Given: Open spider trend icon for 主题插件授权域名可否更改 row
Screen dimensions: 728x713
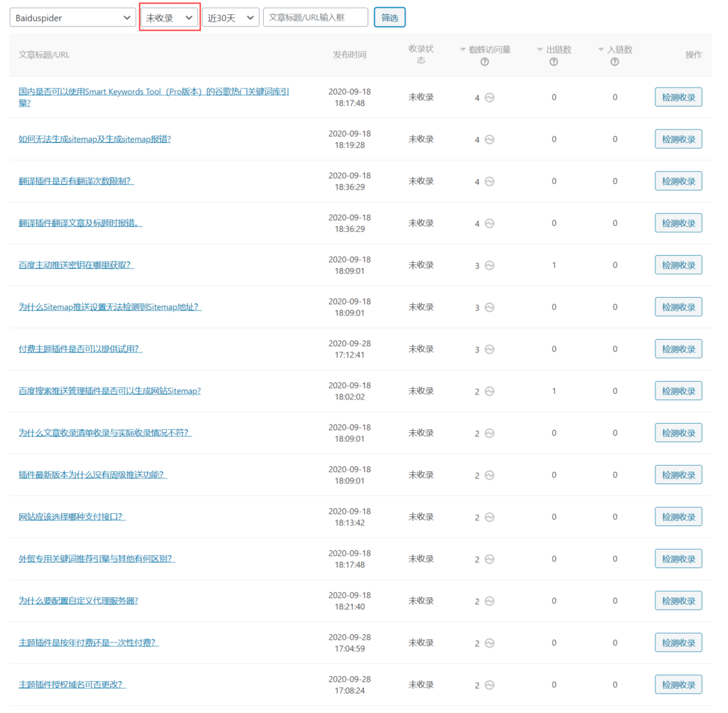Looking at the screenshot, I should coord(489,685).
